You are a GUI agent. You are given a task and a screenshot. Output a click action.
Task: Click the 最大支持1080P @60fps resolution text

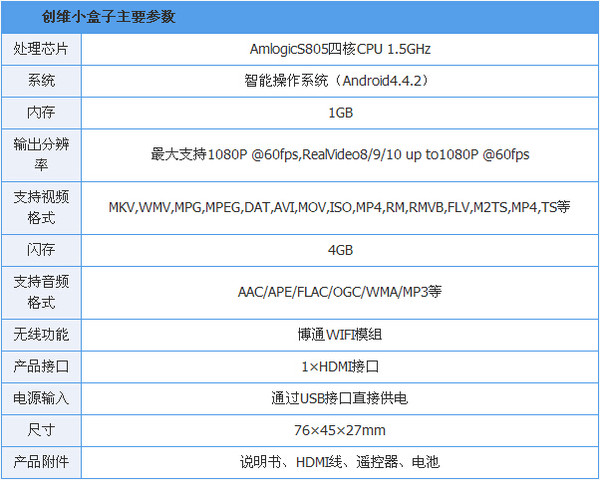click(x=340, y=154)
